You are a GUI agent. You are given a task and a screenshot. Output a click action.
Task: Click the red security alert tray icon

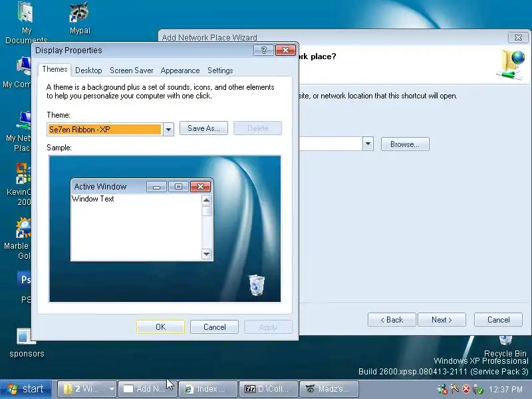[x=467, y=389]
